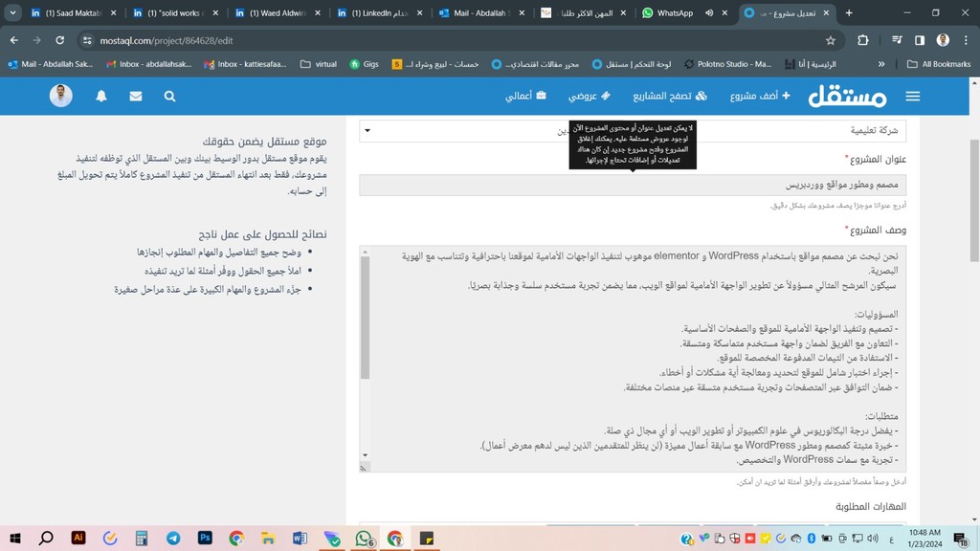Screen dimensions: 980x551
Task: Open Sticky Notes from taskbar
Action: tap(426, 538)
